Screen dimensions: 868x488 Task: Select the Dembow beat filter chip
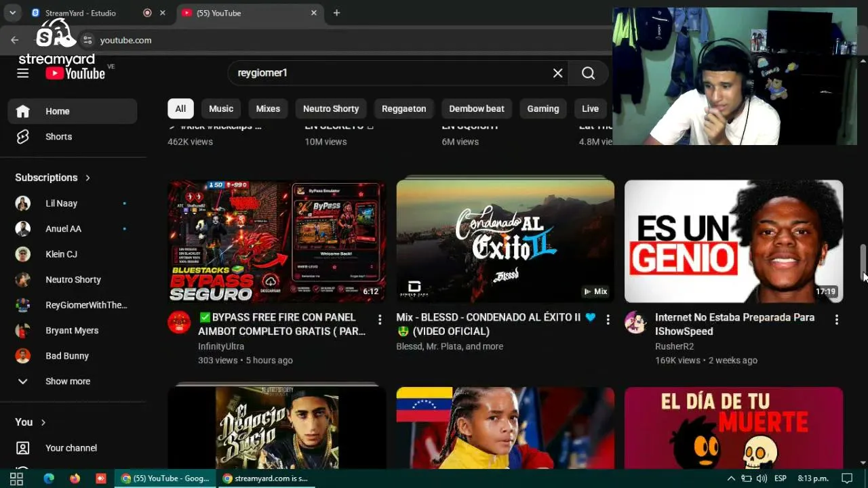pyautogui.click(x=477, y=108)
